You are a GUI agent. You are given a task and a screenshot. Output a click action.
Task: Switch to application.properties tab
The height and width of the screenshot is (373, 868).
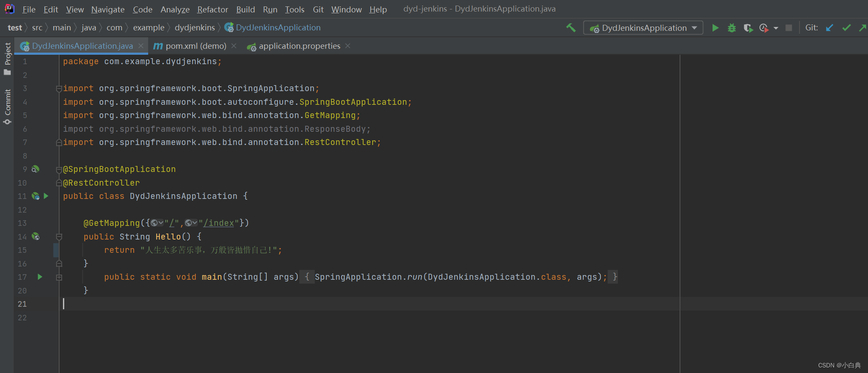pyautogui.click(x=299, y=46)
